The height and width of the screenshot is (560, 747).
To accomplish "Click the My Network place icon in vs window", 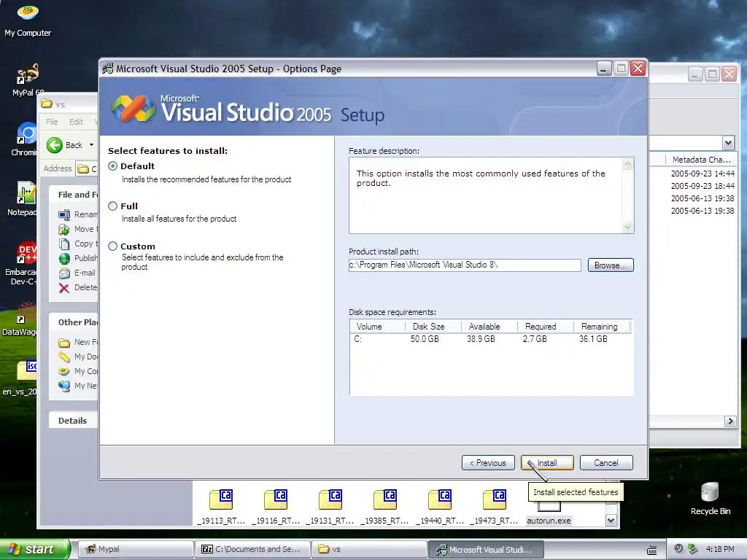I will (64, 386).
